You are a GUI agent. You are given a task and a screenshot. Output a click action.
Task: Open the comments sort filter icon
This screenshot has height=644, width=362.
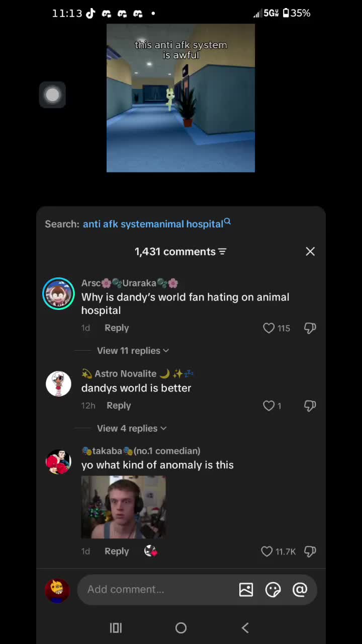coord(222,252)
